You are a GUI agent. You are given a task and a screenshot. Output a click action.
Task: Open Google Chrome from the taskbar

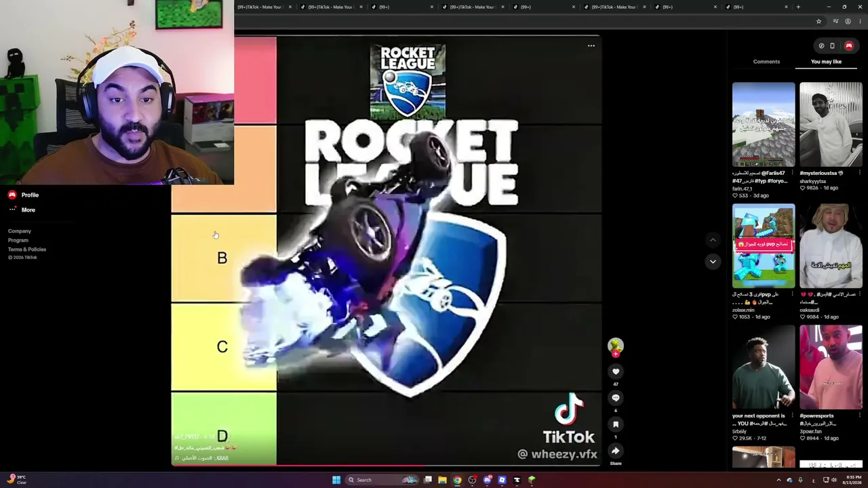point(458,480)
